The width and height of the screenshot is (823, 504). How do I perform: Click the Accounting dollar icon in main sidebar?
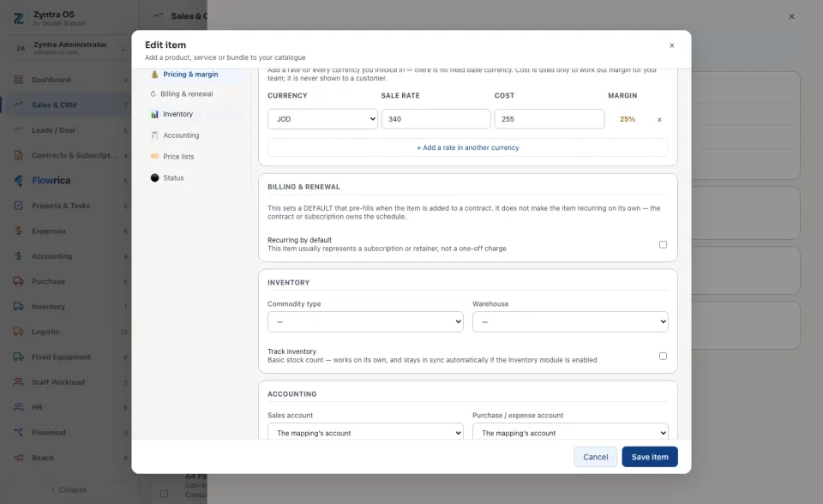coord(18,255)
